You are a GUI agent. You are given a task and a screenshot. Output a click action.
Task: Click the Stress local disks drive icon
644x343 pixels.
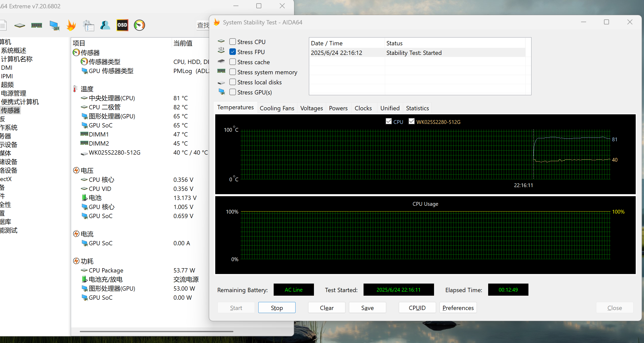tap(221, 83)
